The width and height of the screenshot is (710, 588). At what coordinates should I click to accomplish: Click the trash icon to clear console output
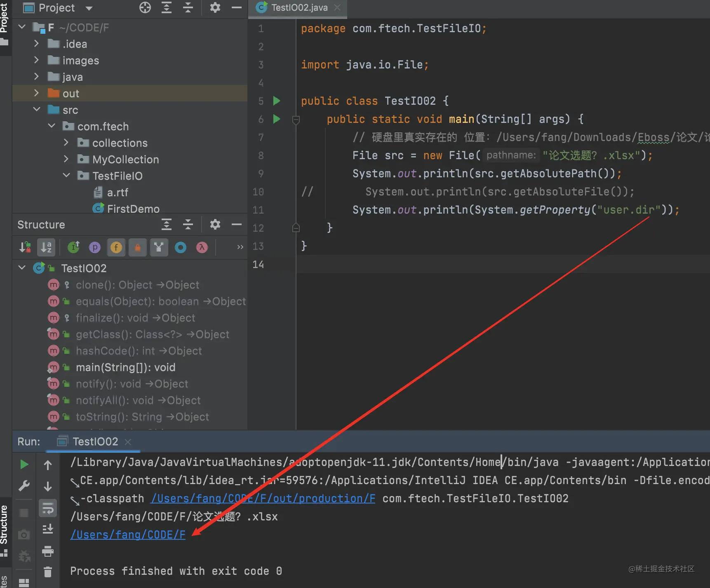click(48, 572)
